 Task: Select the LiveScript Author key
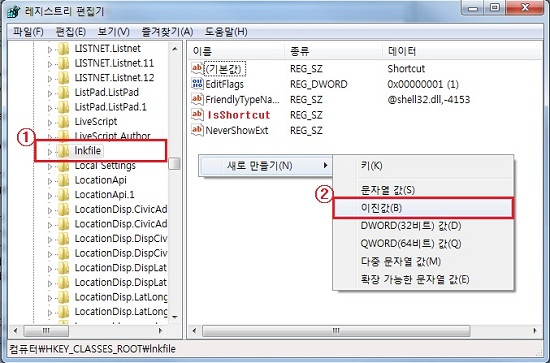click(x=113, y=136)
